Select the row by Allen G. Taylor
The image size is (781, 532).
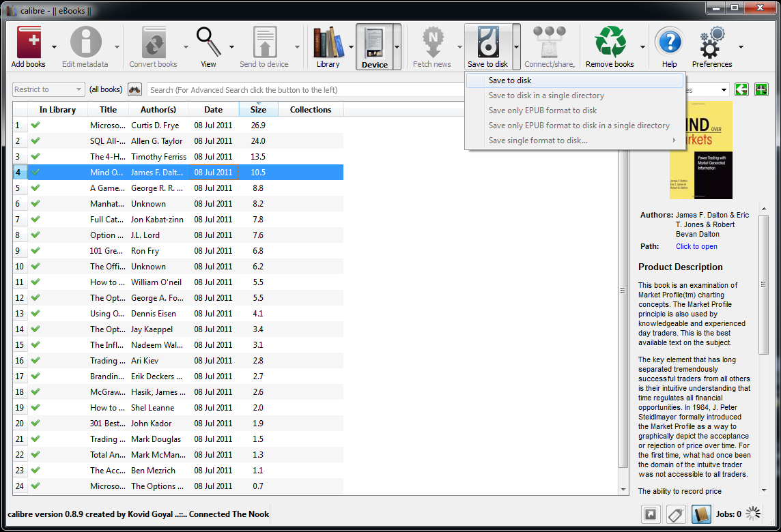(178, 141)
